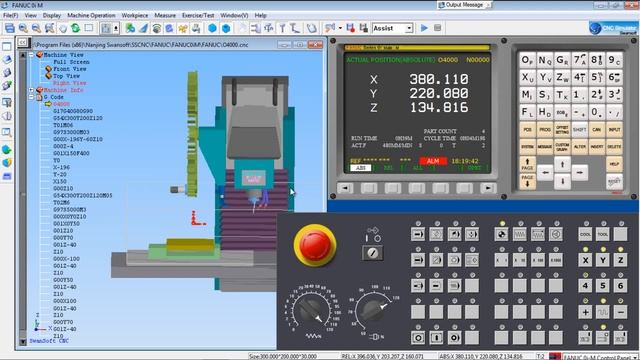This screenshot has height=360, width=640.
Task: Click the blue play cycle start arrow
Action: click(424, 28)
